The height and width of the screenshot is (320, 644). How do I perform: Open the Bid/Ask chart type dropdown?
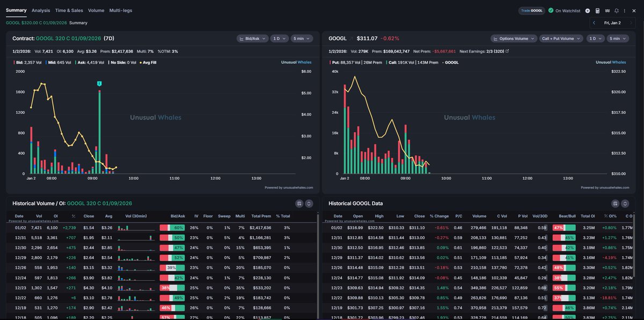click(252, 39)
